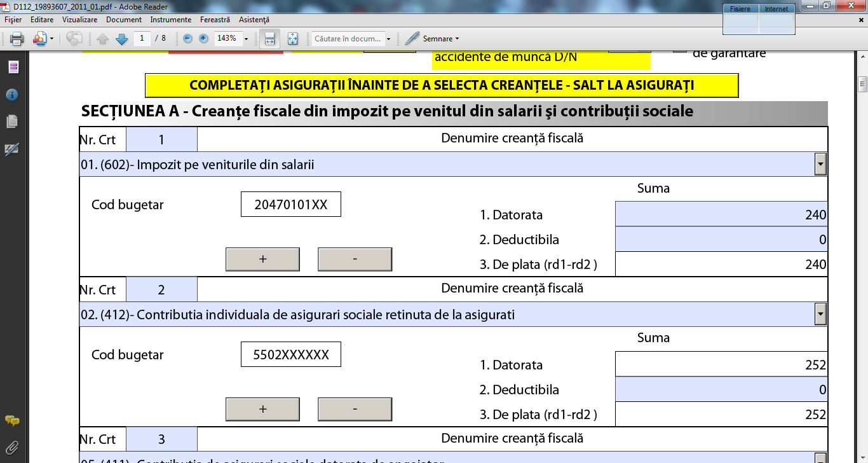This screenshot has height=463, width=868.
Task: Click Cod bugetar field 5502XXXXXX
Action: (x=291, y=354)
